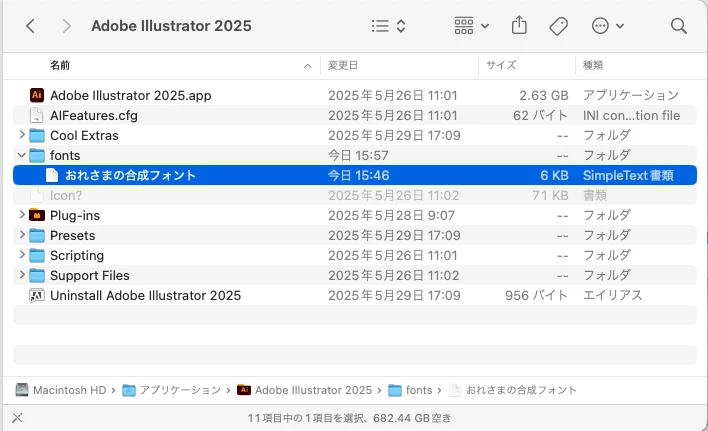
Task: Click the おれさまの合成フォント row name
Action: (x=130, y=175)
